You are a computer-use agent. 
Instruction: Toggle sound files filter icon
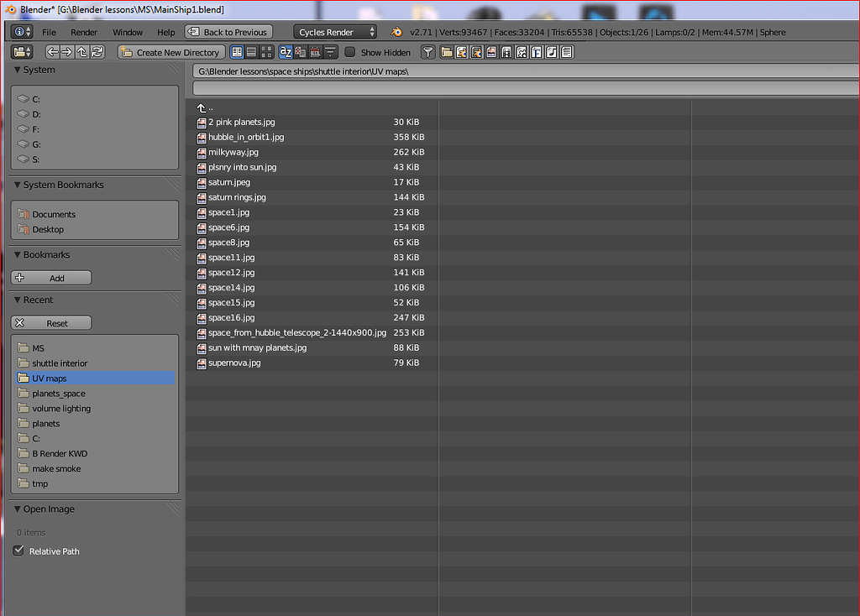point(551,52)
